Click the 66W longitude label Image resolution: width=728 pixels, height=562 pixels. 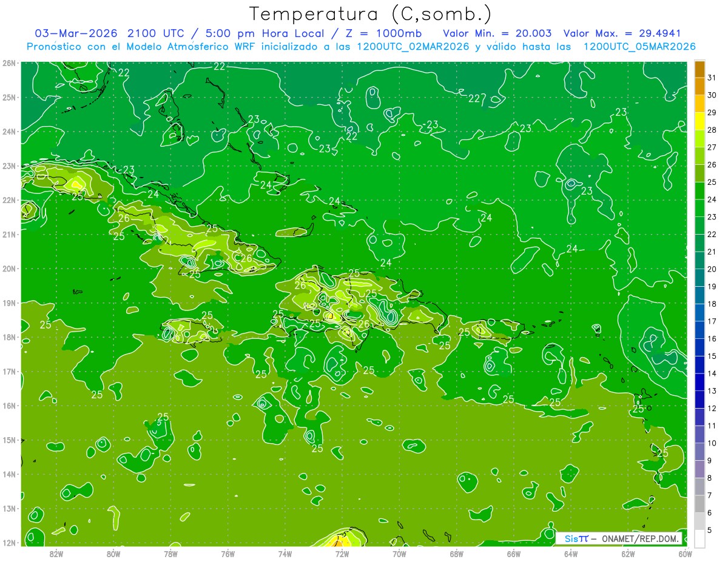[513, 554]
